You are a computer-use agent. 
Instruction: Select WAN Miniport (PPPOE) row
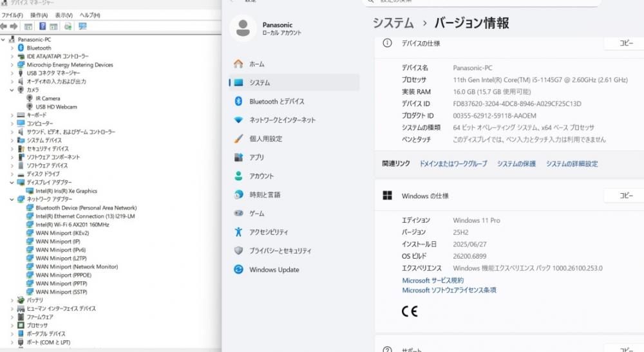tap(63, 275)
